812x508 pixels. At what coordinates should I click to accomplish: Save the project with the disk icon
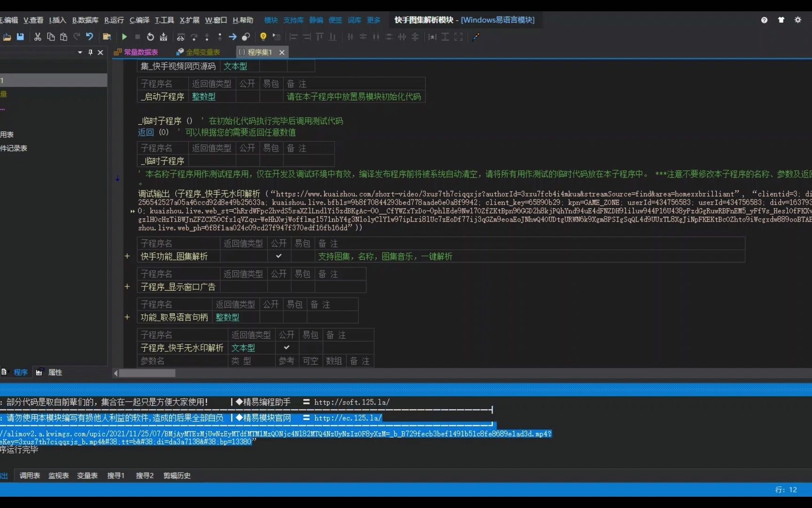point(20,37)
